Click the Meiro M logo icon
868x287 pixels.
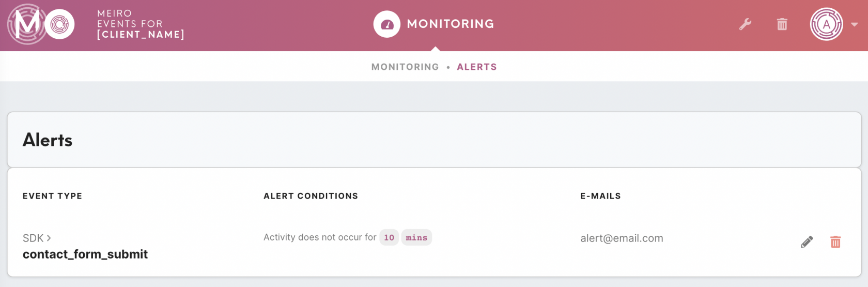point(27,24)
